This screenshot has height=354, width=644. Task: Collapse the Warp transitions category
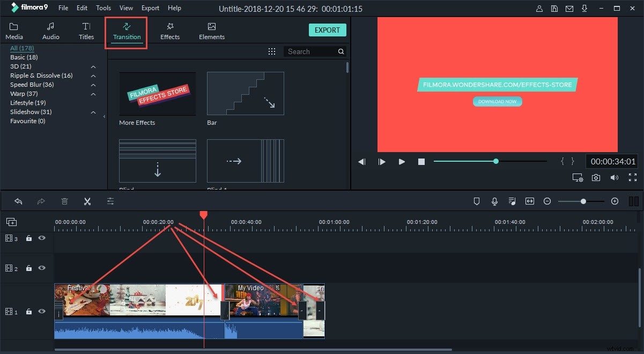tap(93, 94)
